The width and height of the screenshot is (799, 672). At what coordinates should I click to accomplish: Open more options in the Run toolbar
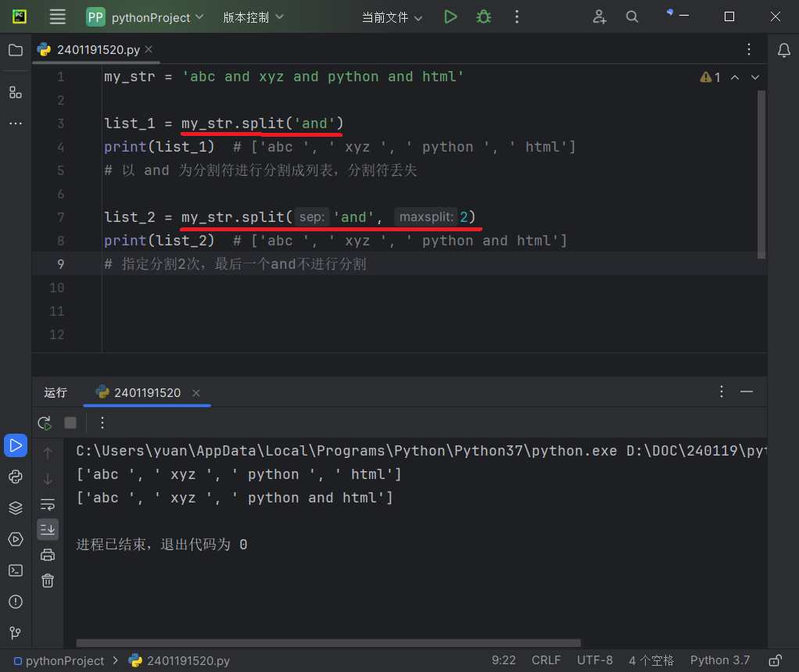coord(102,423)
